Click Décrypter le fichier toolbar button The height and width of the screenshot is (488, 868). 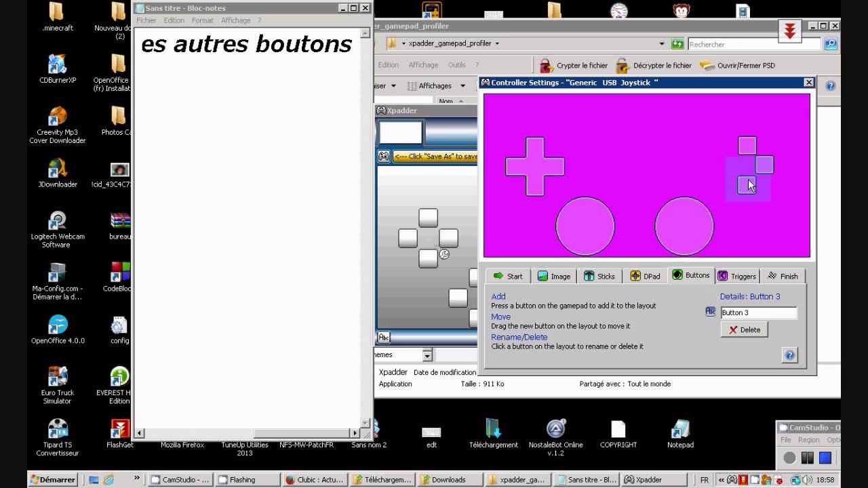(654, 66)
